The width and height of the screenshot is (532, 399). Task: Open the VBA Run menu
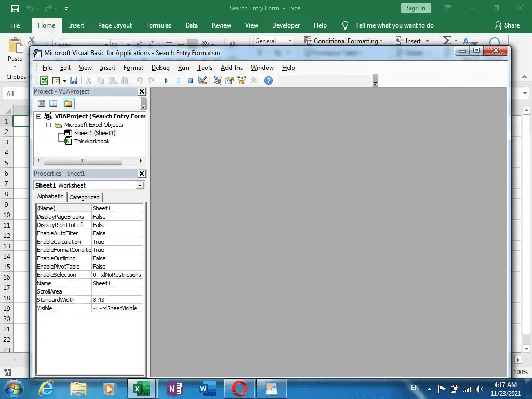183,68
